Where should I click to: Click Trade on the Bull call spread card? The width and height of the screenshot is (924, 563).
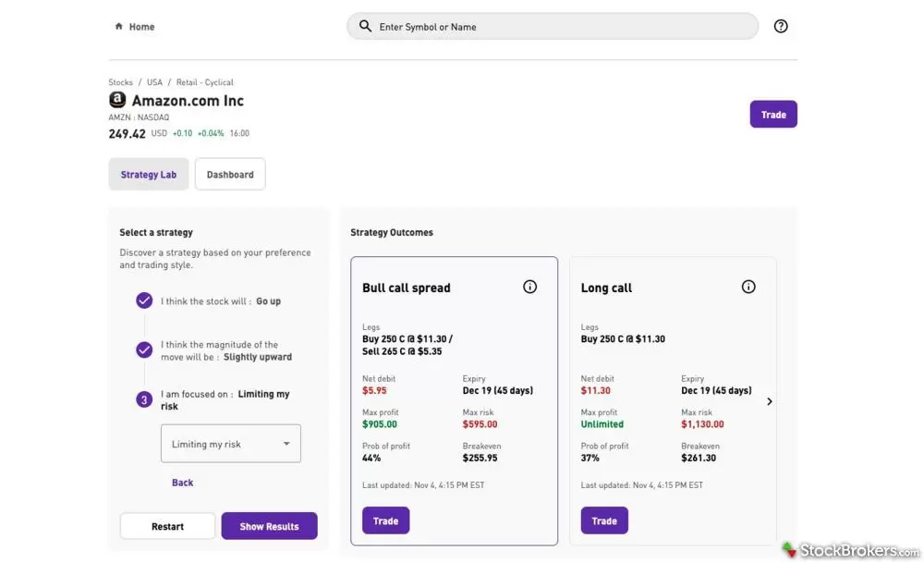tap(385, 520)
